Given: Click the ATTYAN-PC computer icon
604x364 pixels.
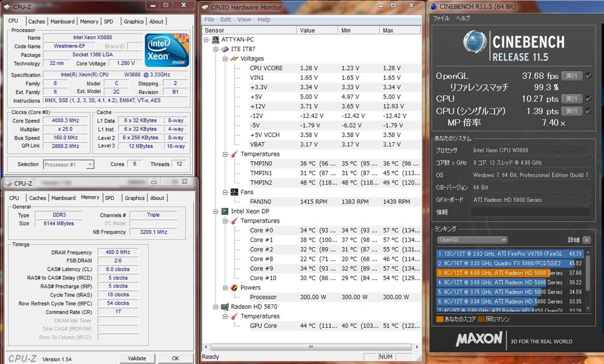Looking at the screenshot, I should pos(215,40).
